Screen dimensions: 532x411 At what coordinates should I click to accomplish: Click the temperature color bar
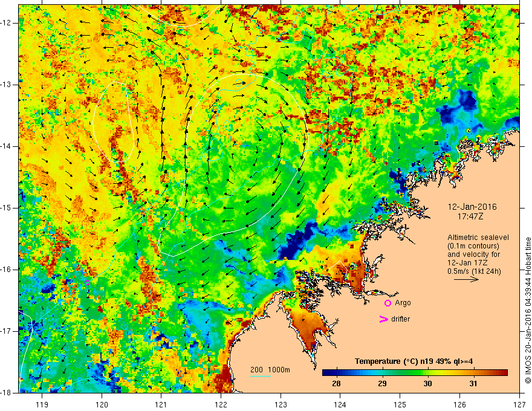point(415,373)
